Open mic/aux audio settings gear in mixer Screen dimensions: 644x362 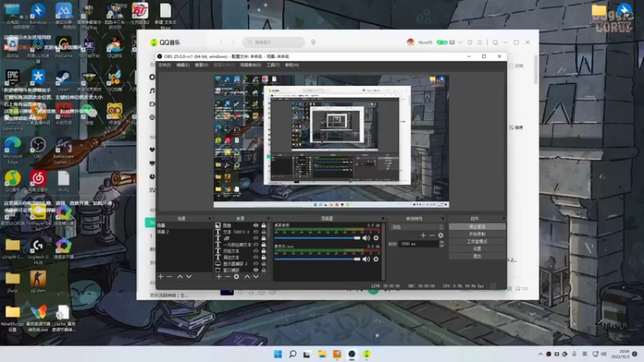pyautogui.click(x=376, y=259)
